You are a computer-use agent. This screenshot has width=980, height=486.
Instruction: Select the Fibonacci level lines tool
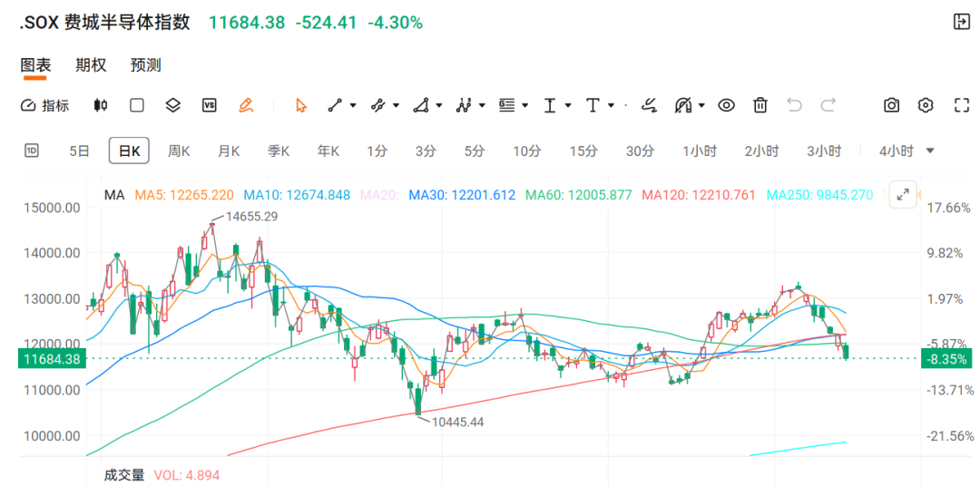pyautogui.click(x=506, y=105)
